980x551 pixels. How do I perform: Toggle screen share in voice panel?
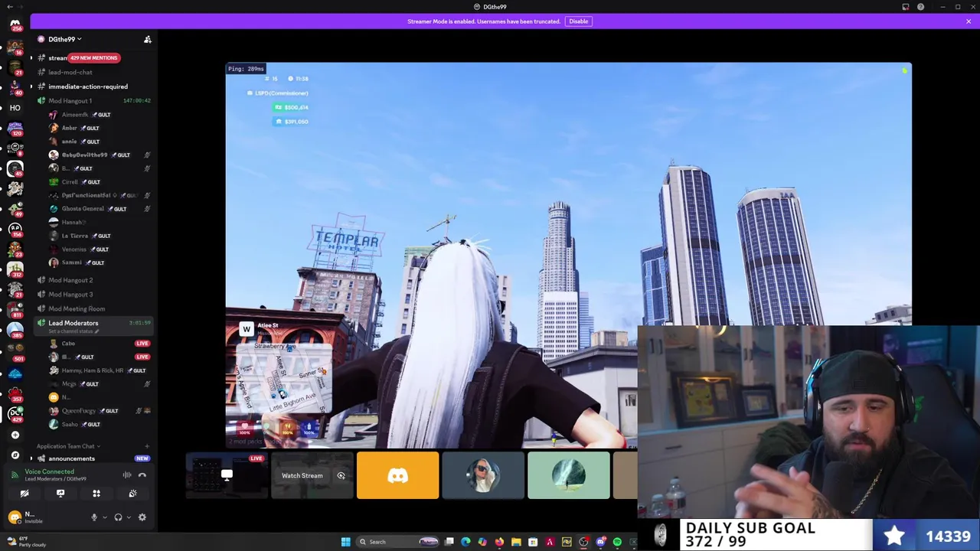60,494
